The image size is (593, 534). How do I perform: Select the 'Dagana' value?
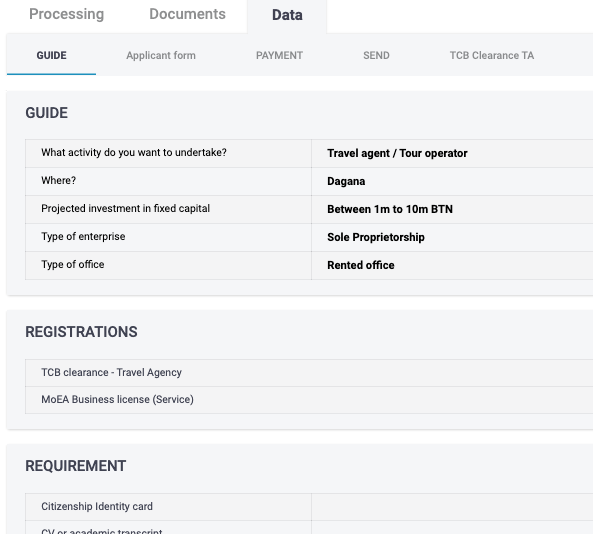(x=346, y=181)
